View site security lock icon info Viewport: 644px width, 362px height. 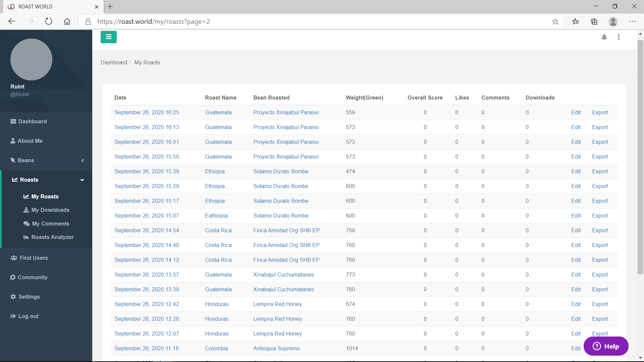pyautogui.click(x=88, y=21)
